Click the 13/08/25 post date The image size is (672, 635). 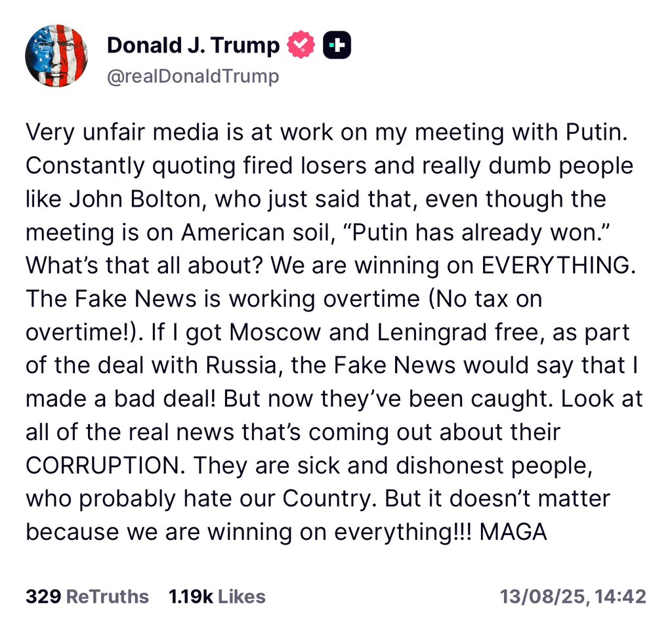[x=543, y=597]
